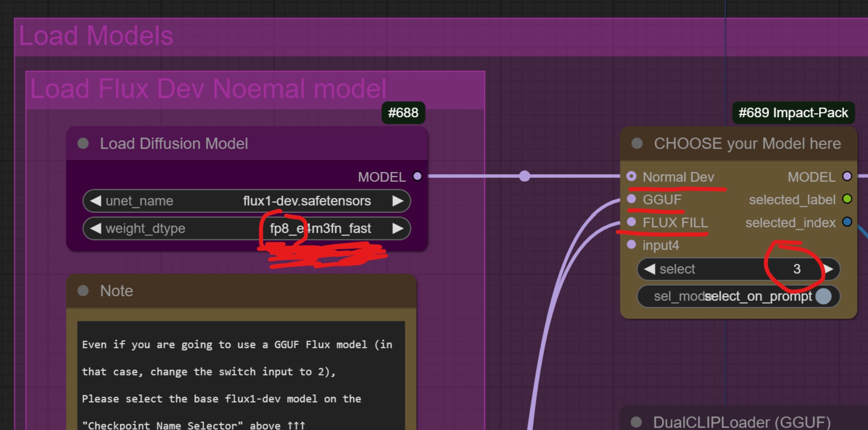Image resolution: width=868 pixels, height=430 pixels.
Task: Click the Normal Dev input label
Action: (679, 177)
